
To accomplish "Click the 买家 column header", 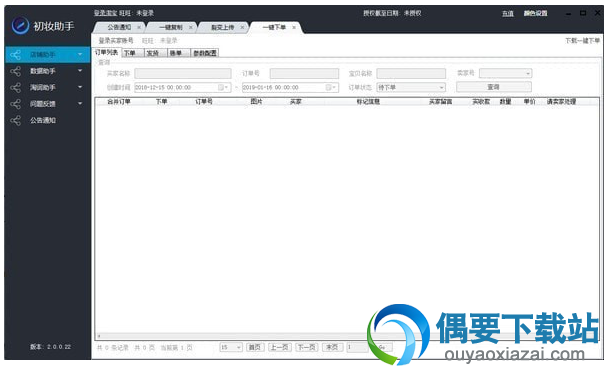I will click(296, 102).
